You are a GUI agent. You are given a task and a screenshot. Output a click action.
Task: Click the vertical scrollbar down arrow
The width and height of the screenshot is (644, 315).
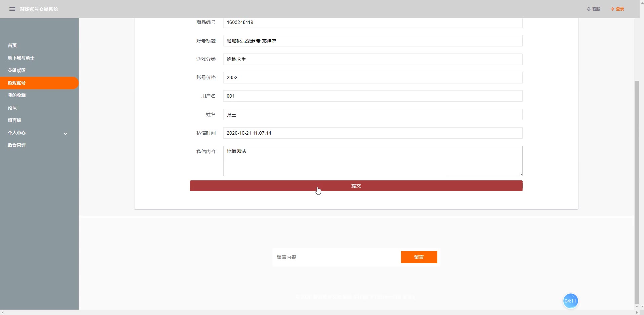click(637, 307)
